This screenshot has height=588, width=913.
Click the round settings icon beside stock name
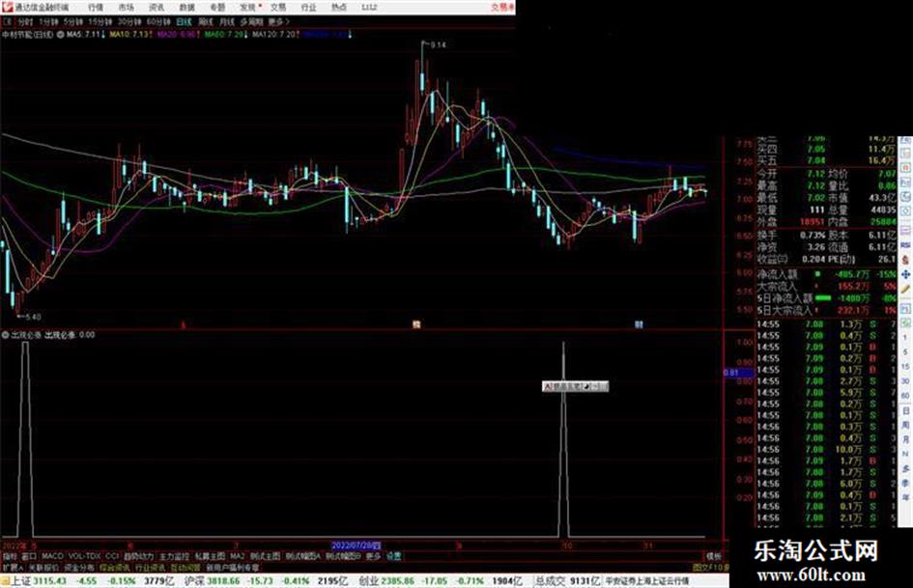[61, 35]
